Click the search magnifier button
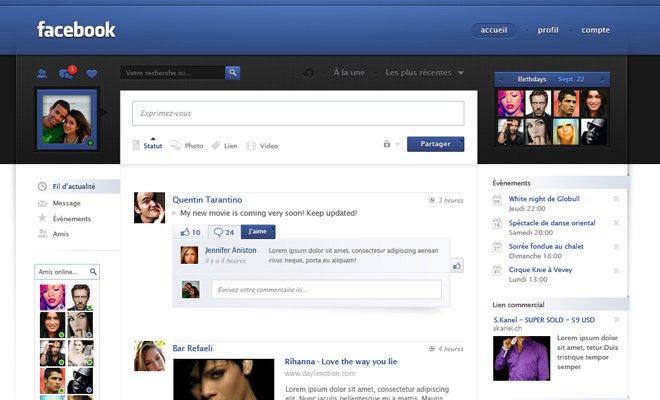 coord(232,72)
